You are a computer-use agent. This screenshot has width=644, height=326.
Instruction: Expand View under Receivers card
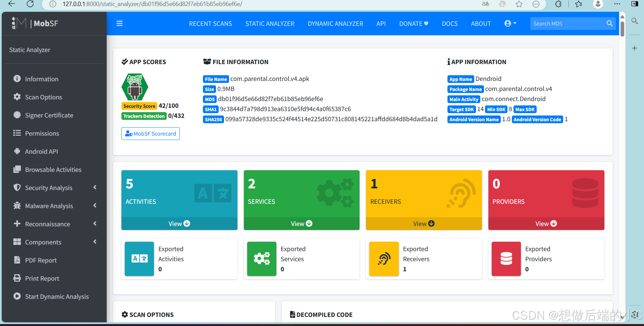point(424,224)
